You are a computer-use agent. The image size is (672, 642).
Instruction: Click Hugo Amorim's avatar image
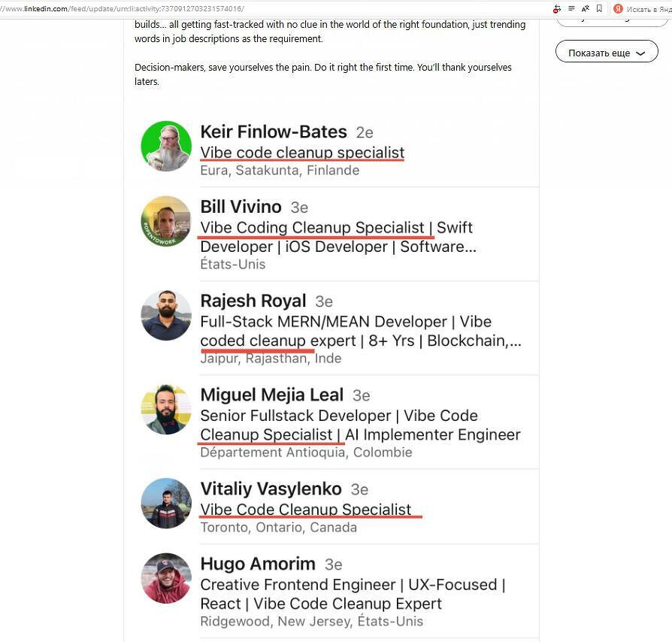click(166, 578)
